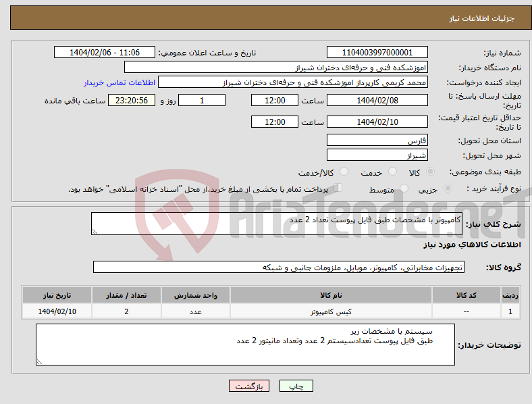Select the کالا radio button
Screen dimensions: 532x404
click(430, 172)
